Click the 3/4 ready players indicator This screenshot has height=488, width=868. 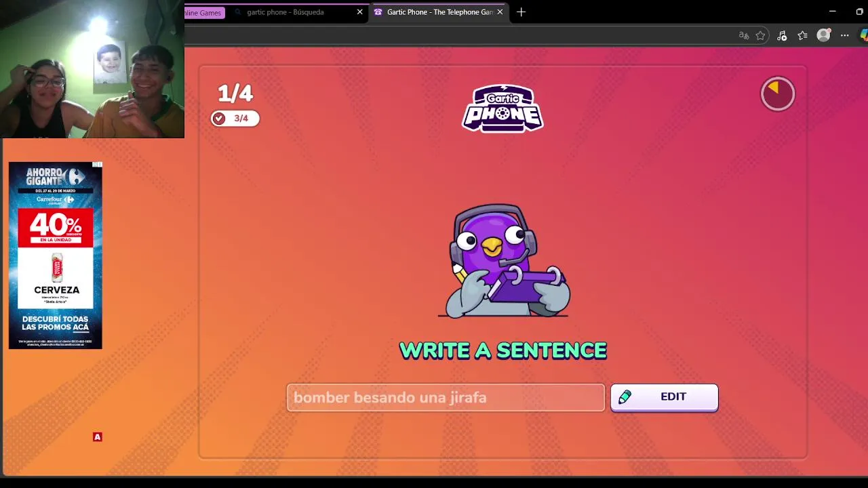click(235, 118)
